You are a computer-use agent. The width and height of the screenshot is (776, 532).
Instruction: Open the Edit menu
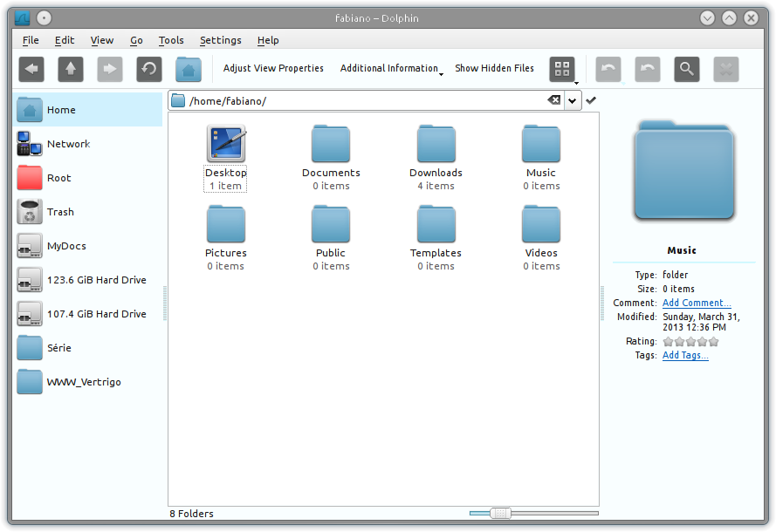pos(65,40)
